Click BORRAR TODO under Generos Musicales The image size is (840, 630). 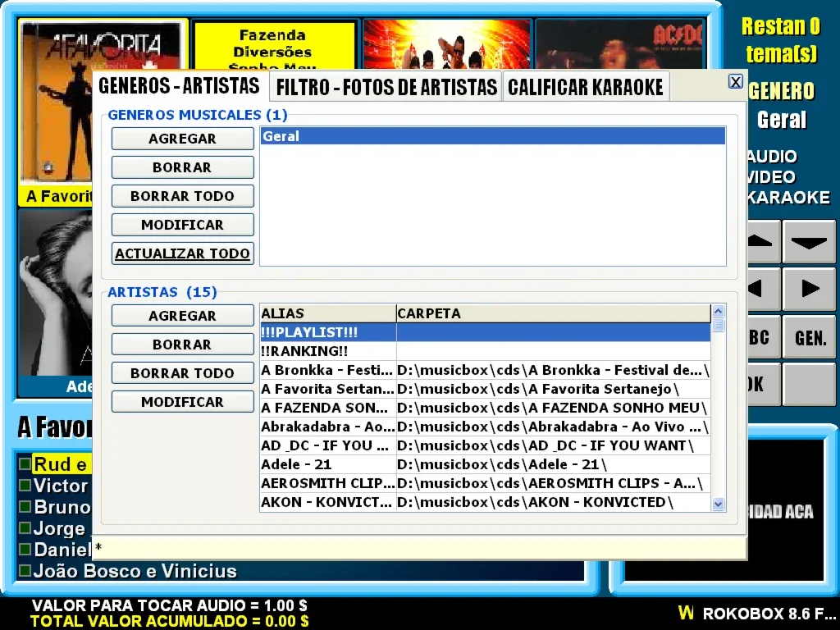pyautogui.click(x=183, y=196)
